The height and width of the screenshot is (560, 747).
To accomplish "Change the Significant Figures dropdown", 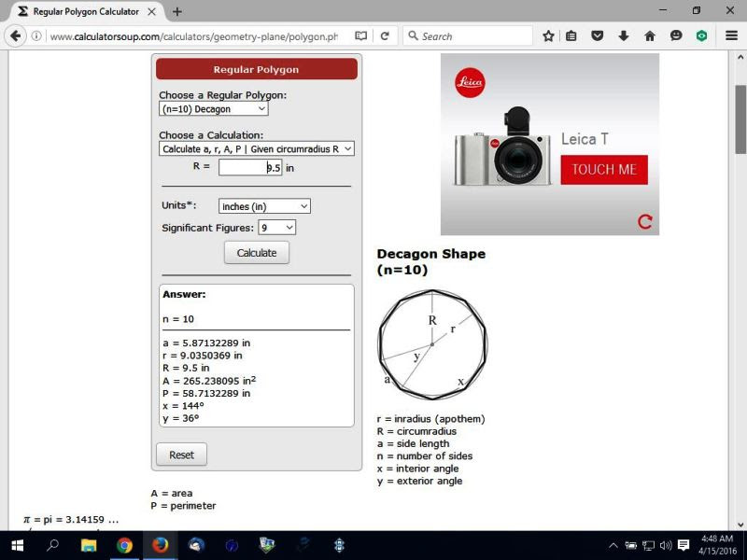I will (x=276, y=228).
